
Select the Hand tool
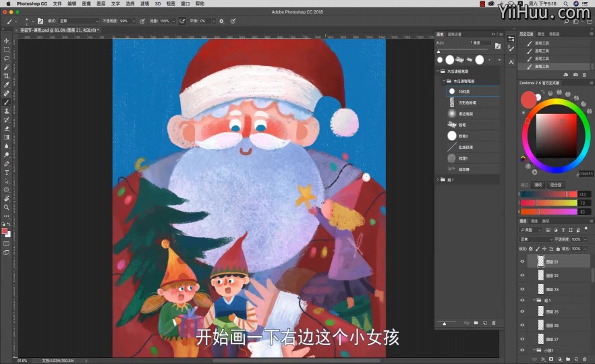coord(7,199)
